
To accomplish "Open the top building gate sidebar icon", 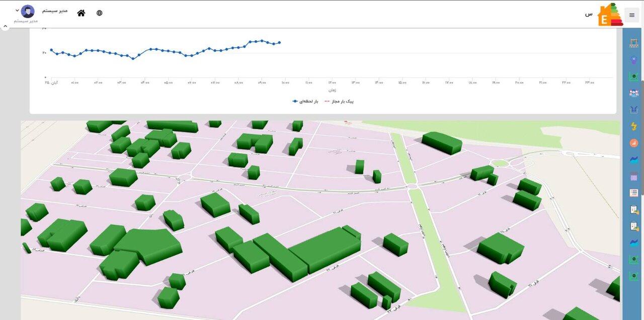I will tap(633, 44).
